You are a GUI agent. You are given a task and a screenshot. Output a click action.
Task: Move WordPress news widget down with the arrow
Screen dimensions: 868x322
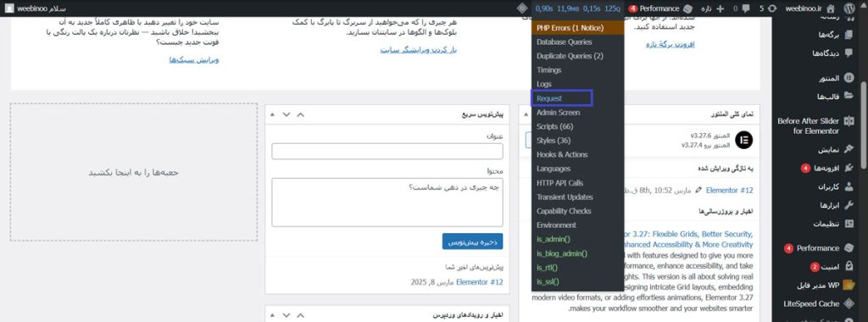[287, 315]
